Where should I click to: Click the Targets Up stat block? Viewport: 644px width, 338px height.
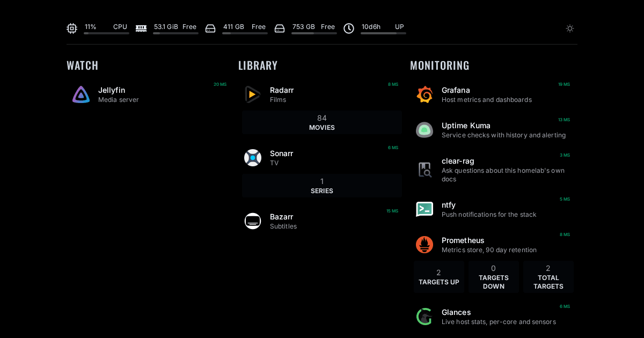(x=438, y=277)
